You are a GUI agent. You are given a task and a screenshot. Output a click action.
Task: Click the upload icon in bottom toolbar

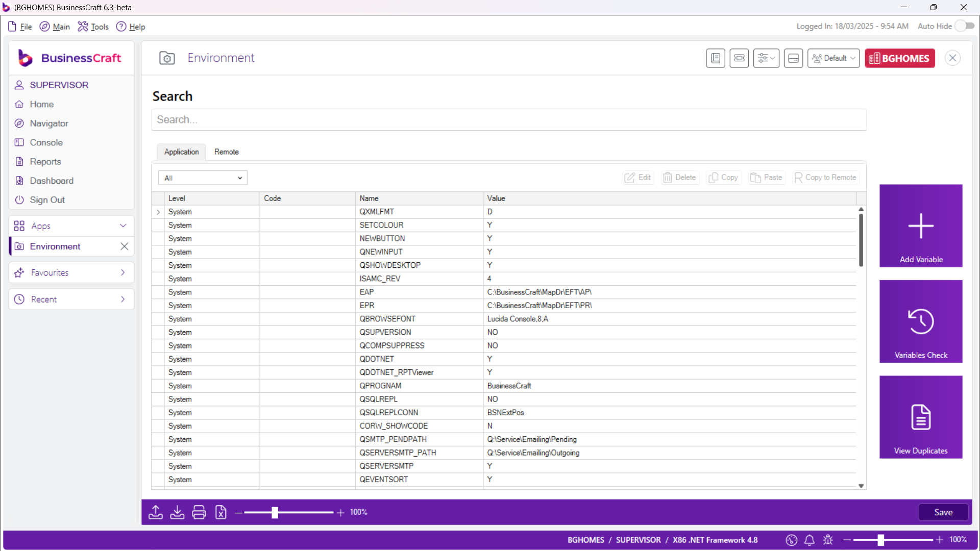(x=156, y=512)
